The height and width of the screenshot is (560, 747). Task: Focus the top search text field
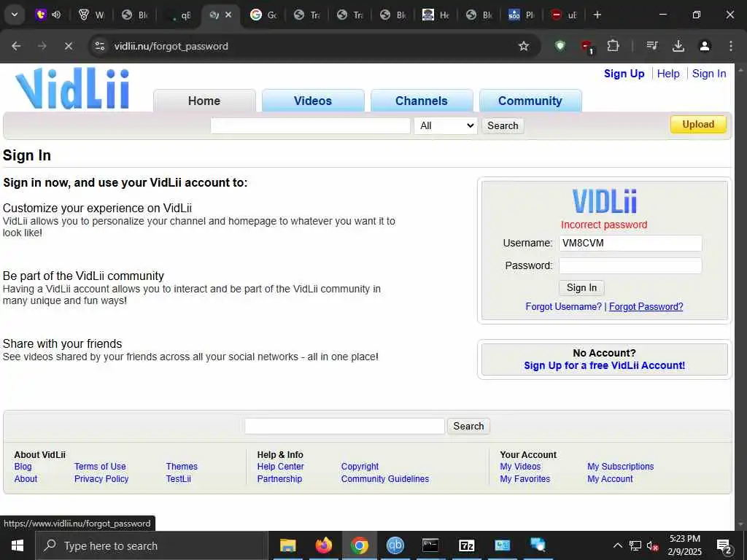[310, 125]
